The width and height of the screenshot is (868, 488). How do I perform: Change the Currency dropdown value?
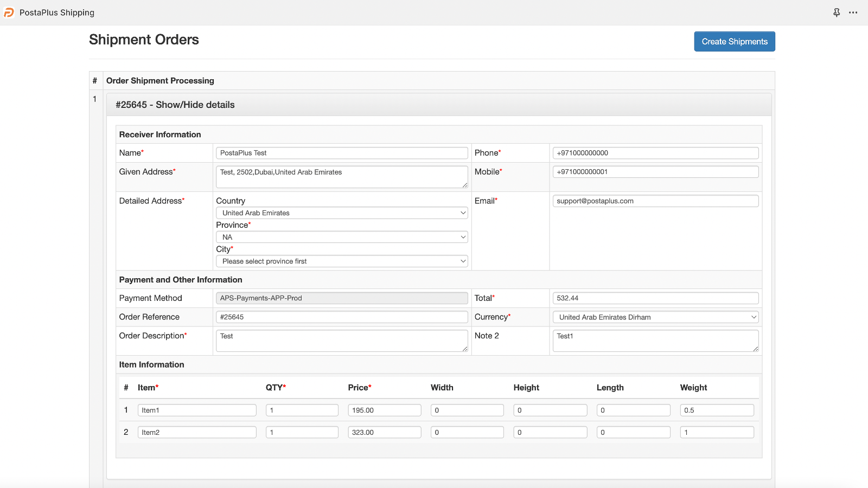pos(655,317)
